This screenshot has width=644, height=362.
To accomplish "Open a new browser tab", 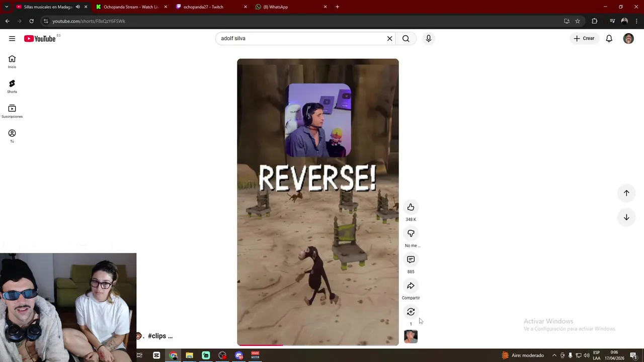I will pyautogui.click(x=337, y=7).
